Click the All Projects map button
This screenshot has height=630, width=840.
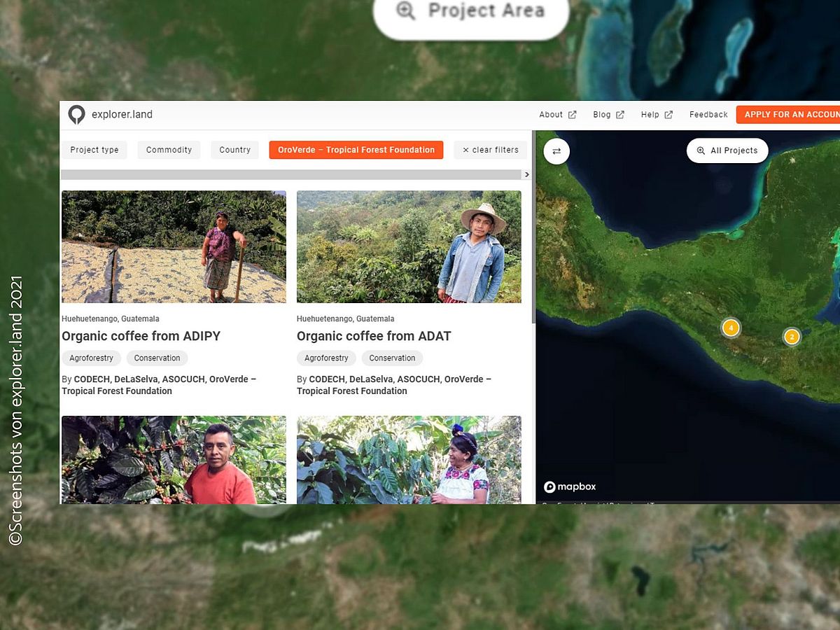[727, 150]
